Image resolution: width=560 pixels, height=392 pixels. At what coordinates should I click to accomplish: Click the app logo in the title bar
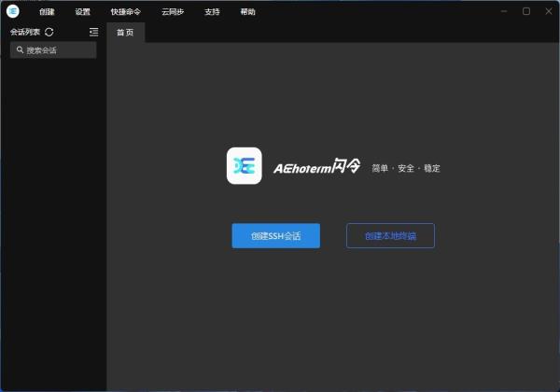point(13,11)
